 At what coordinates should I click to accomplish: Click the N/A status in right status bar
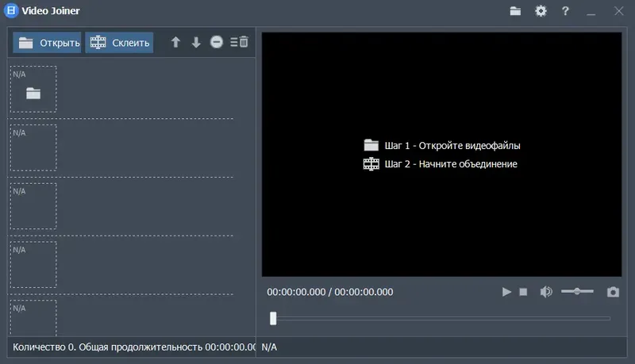click(269, 347)
